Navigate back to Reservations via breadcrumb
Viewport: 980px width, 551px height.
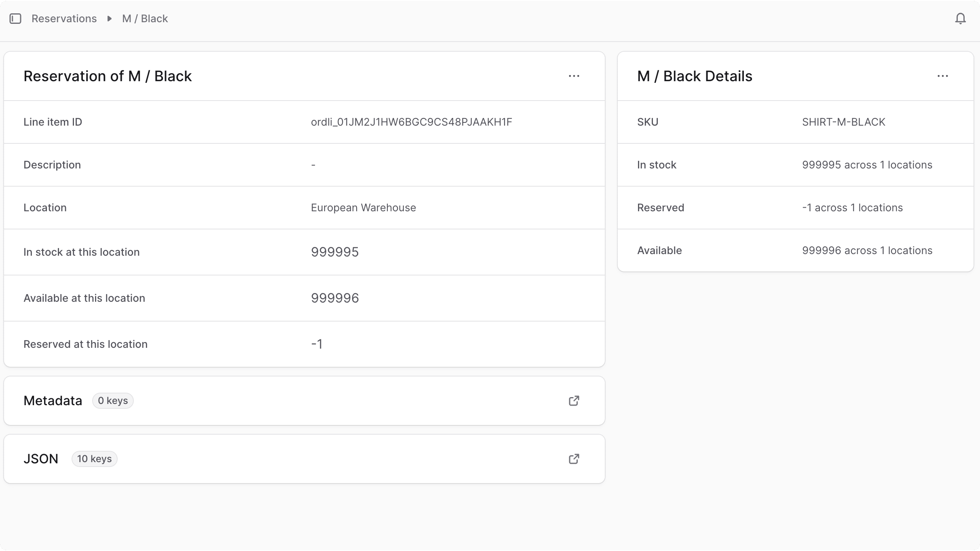pyautogui.click(x=64, y=19)
